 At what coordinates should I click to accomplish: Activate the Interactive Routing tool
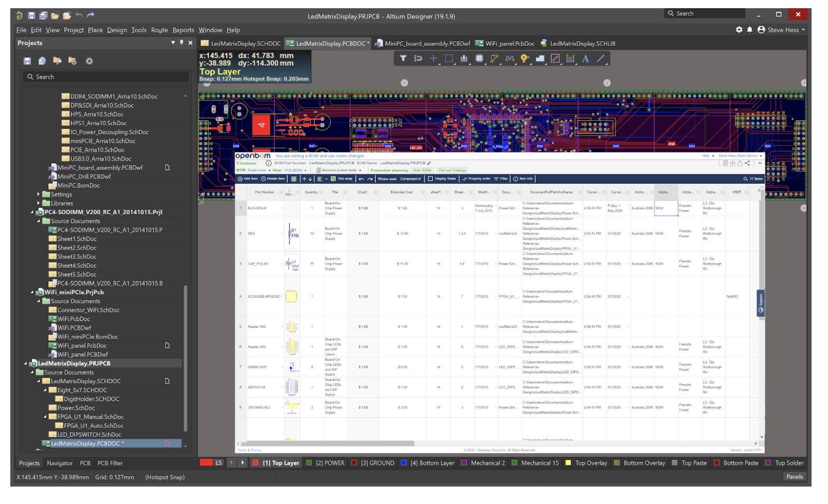tap(494, 59)
